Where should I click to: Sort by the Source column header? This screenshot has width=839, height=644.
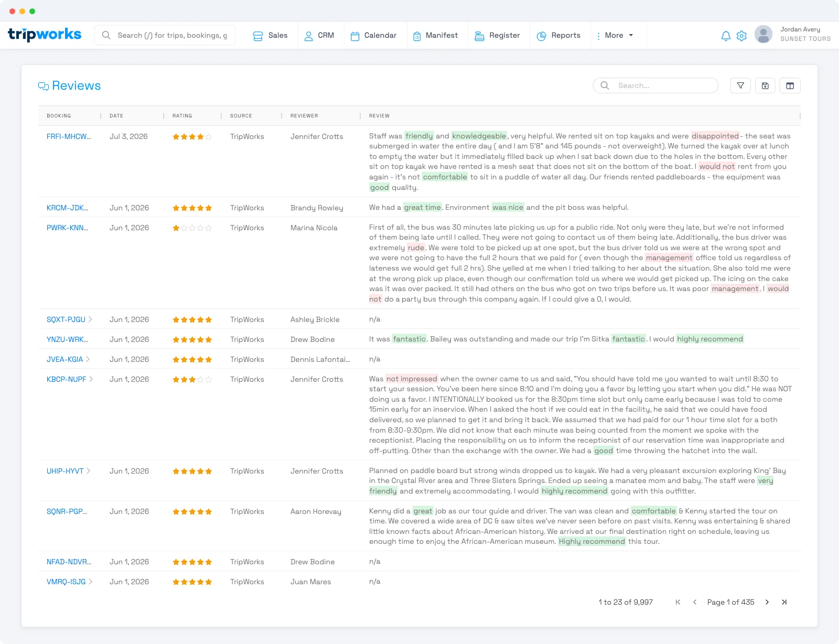pyautogui.click(x=241, y=116)
